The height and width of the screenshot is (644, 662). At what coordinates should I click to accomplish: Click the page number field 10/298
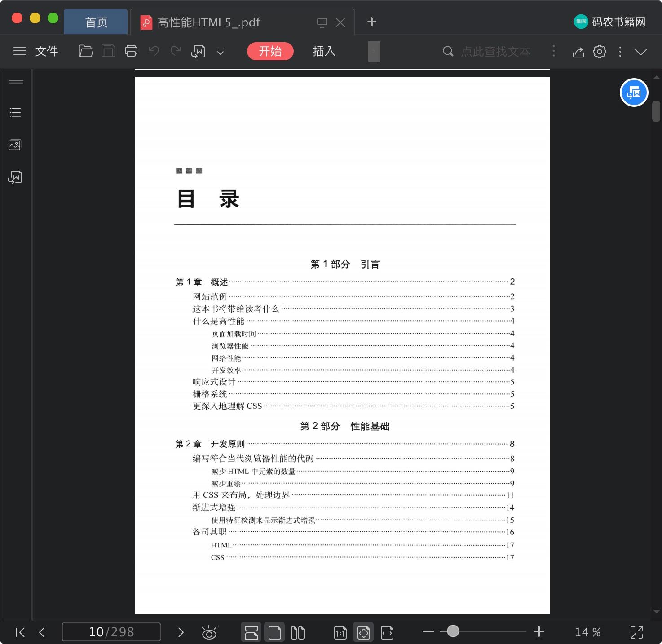click(x=111, y=632)
